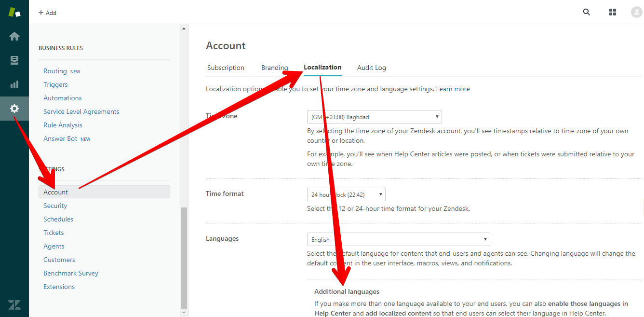Viewport: 644px width, 317px height.
Task: Open Extensions settings
Action: coord(59,287)
